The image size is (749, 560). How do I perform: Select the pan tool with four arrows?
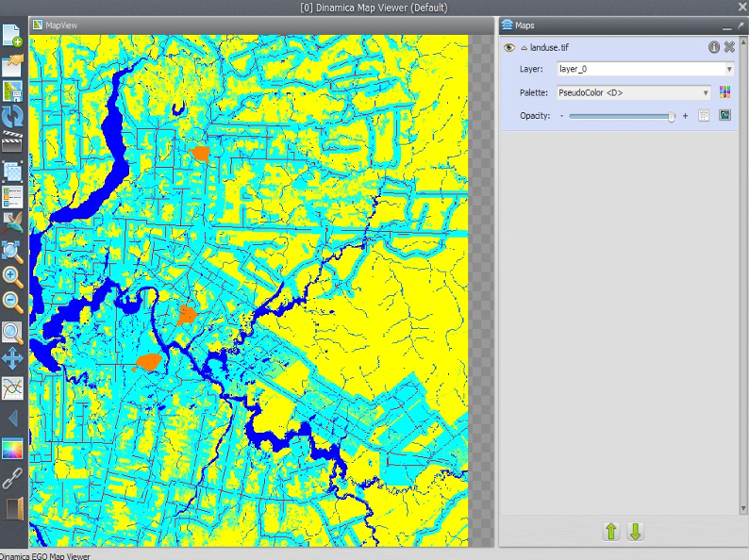click(x=12, y=358)
